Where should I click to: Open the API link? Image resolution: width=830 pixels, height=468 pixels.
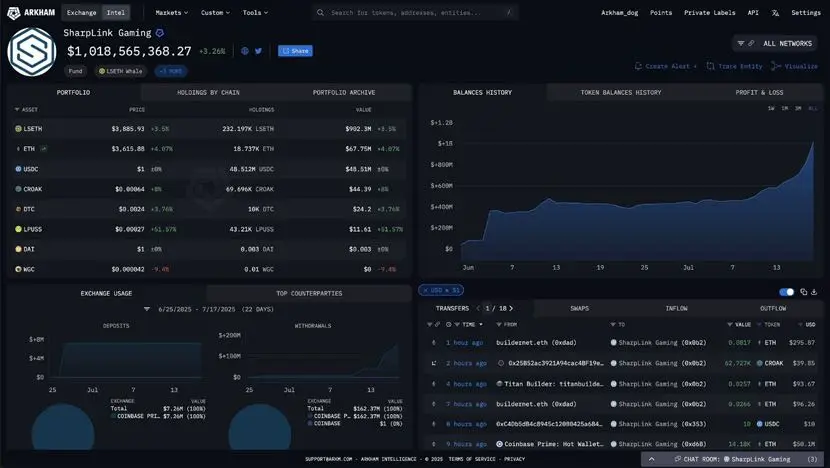(x=753, y=13)
